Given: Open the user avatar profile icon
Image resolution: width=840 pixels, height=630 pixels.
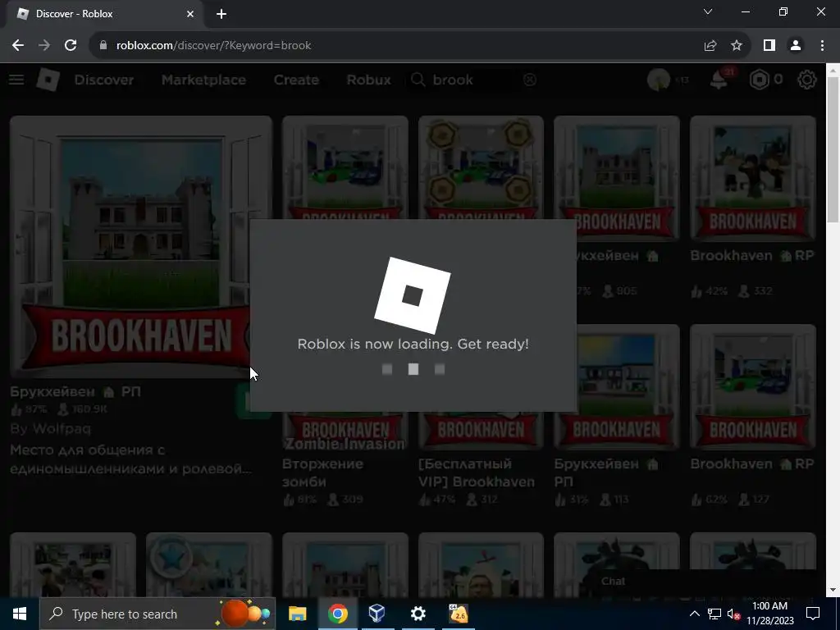Looking at the screenshot, I should tap(659, 80).
